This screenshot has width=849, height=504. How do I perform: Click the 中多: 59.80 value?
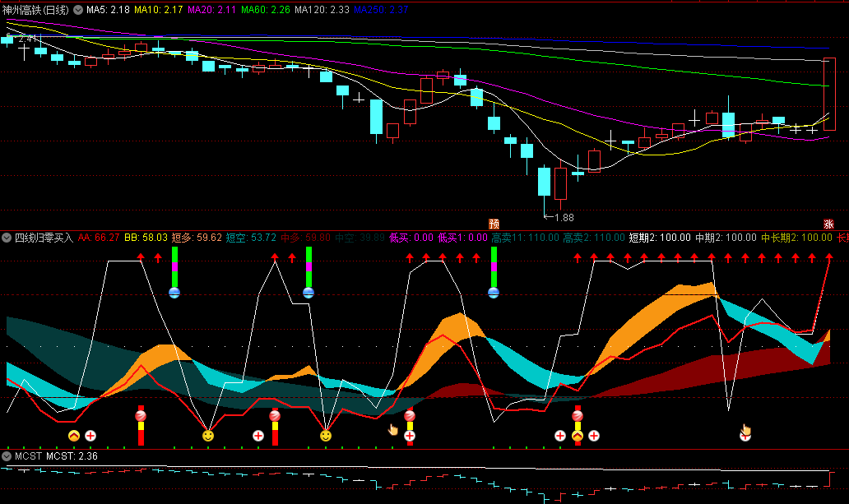[305, 238]
